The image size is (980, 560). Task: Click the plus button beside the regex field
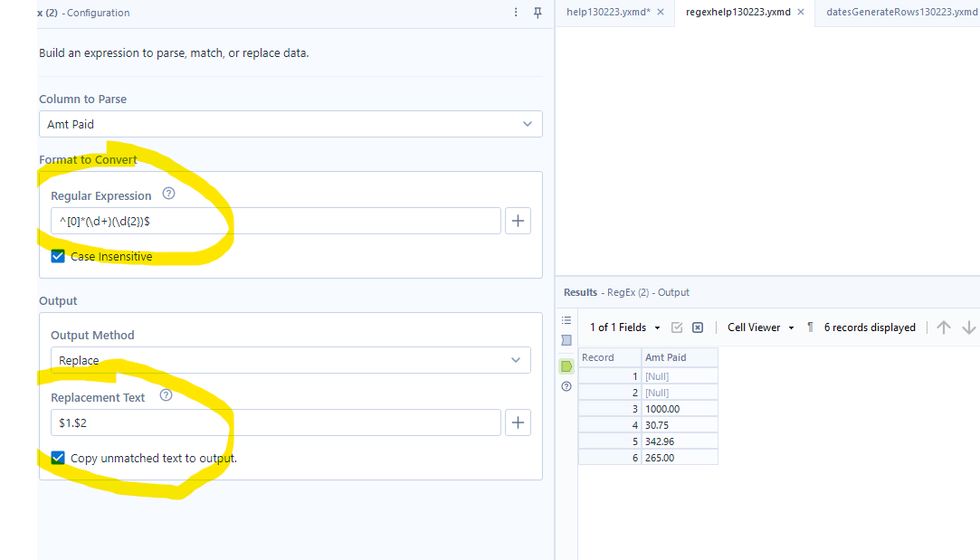click(518, 220)
